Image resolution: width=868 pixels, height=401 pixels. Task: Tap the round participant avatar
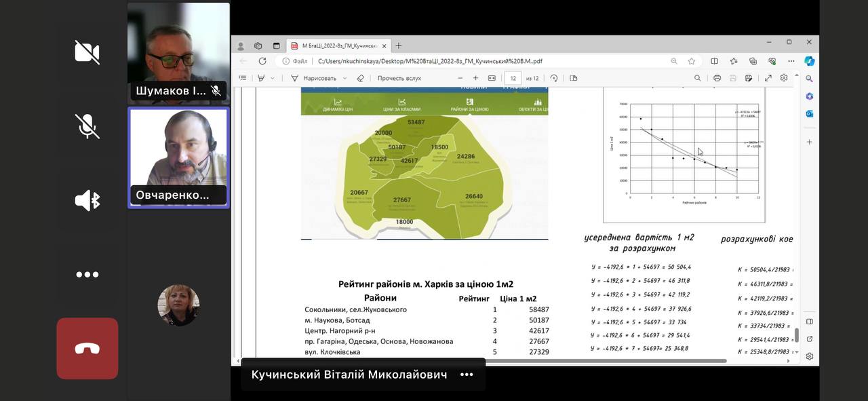point(178,305)
